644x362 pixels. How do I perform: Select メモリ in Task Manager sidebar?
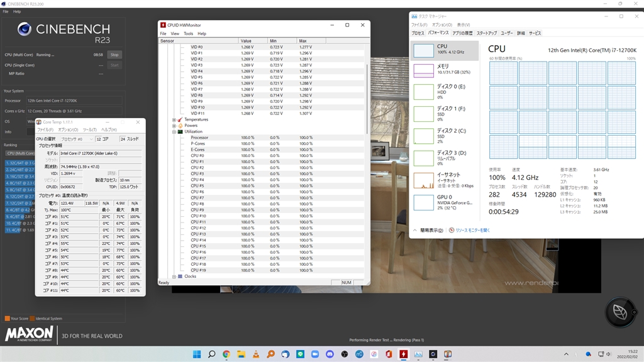pos(445,70)
